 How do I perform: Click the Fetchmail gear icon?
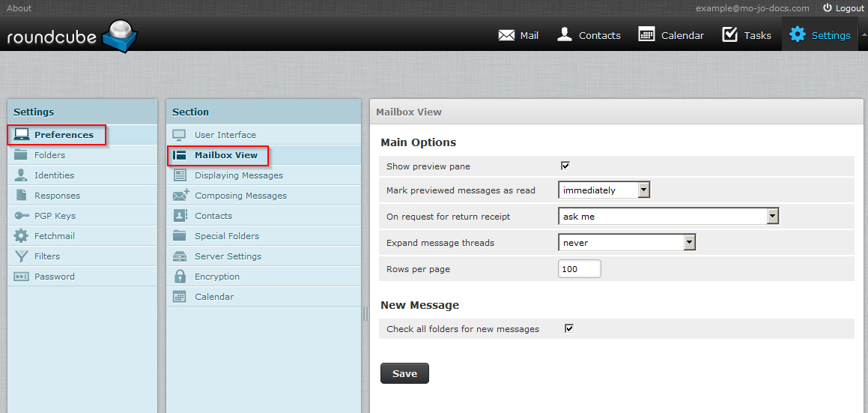point(22,236)
